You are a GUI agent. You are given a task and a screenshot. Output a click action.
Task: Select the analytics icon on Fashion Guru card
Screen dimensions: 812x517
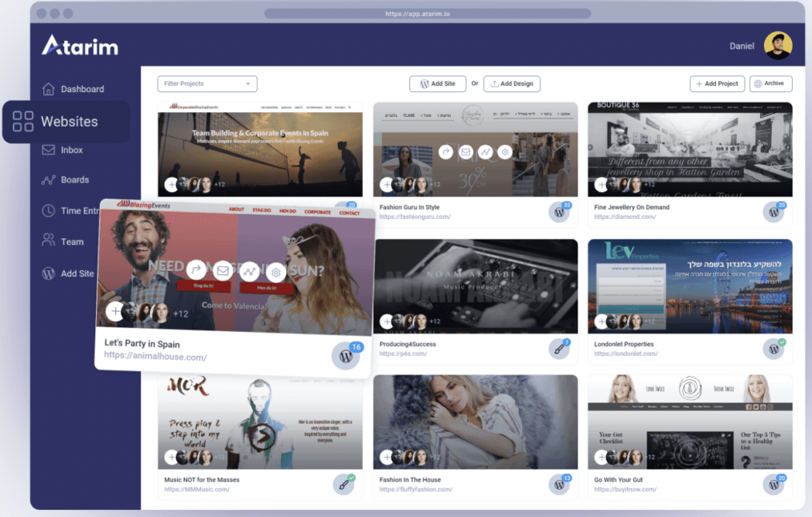tap(485, 152)
